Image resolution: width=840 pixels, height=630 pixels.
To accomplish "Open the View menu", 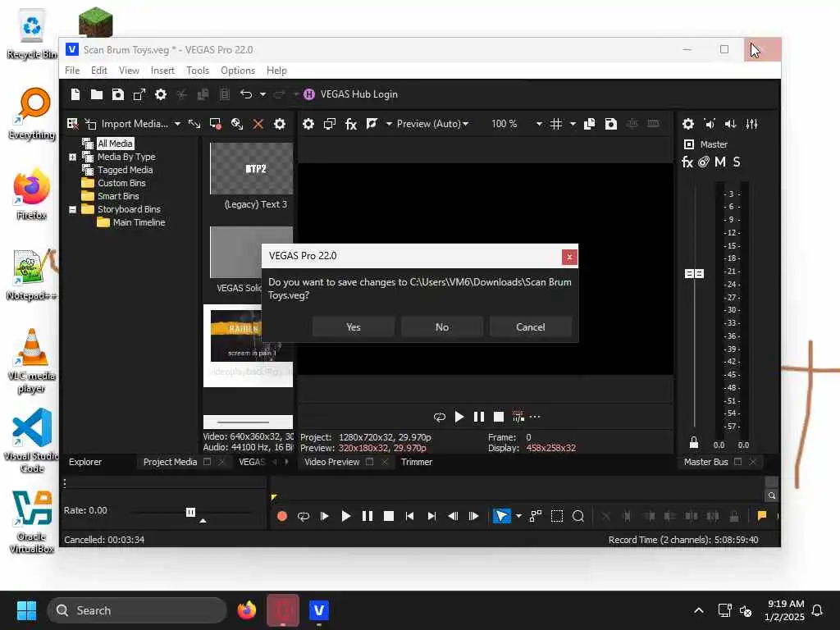I will [x=129, y=71].
